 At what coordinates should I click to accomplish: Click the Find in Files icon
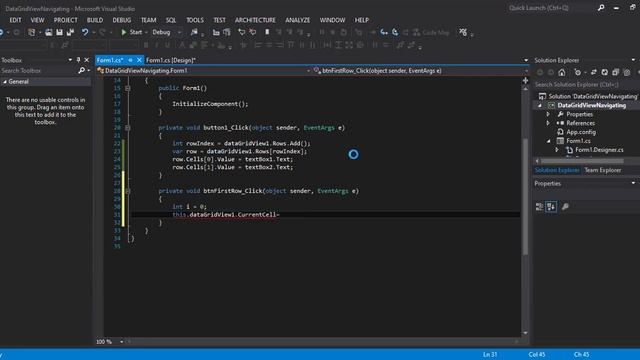(194, 32)
